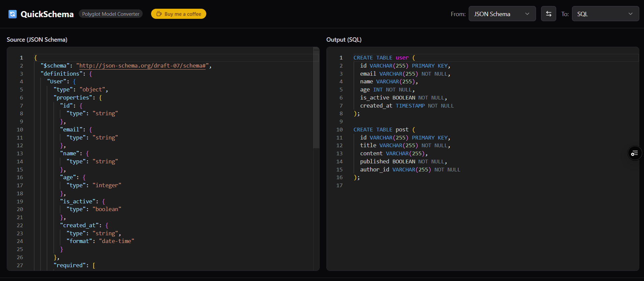
Task: Click output line number 10
Action: click(339, 130)
